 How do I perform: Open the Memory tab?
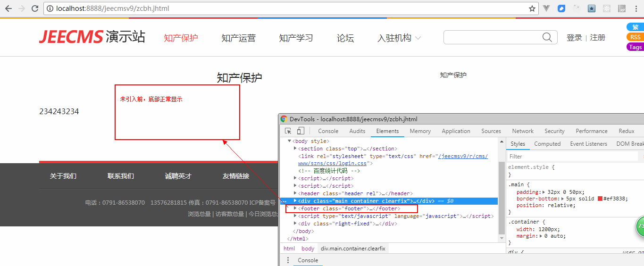tap(420, 131)
